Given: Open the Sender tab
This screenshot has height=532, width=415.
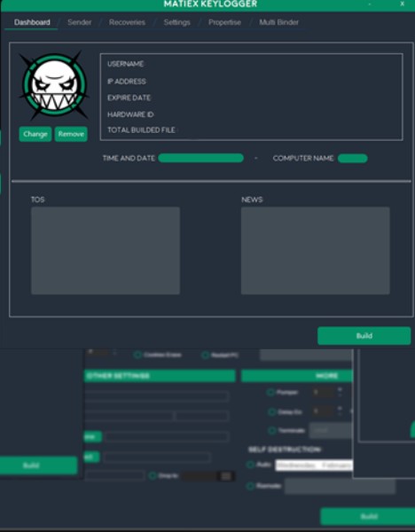Looking at the screenshot, I should tap(80, 22).
